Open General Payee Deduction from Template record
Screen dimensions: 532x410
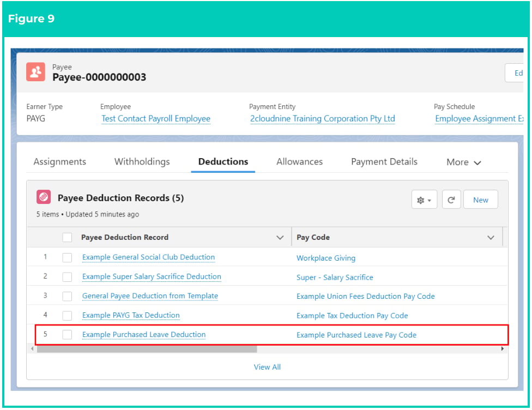pos(150,296)
